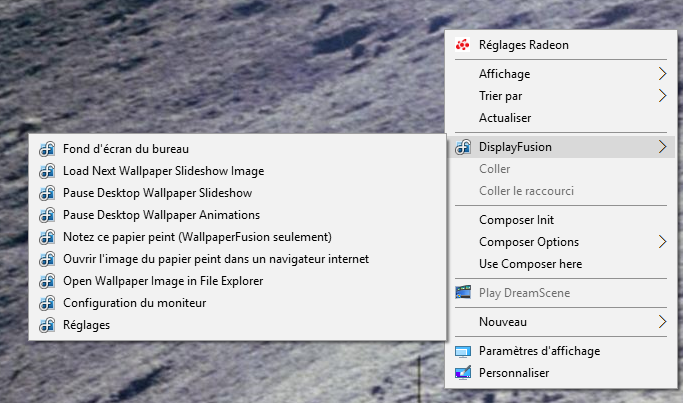
Task: Select Actualiser to refresh the desktop
Action: coord(505,118)
